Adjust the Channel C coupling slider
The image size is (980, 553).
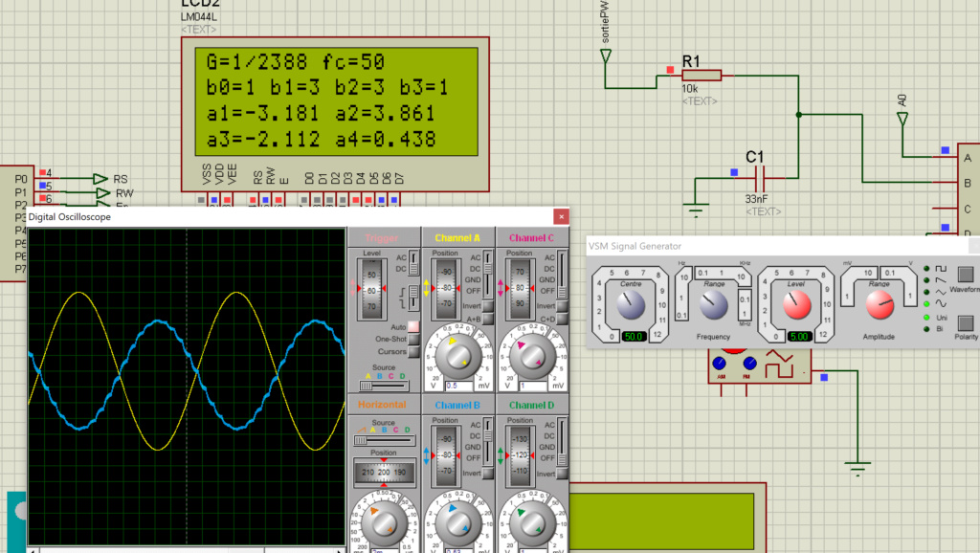pos(562,273)
